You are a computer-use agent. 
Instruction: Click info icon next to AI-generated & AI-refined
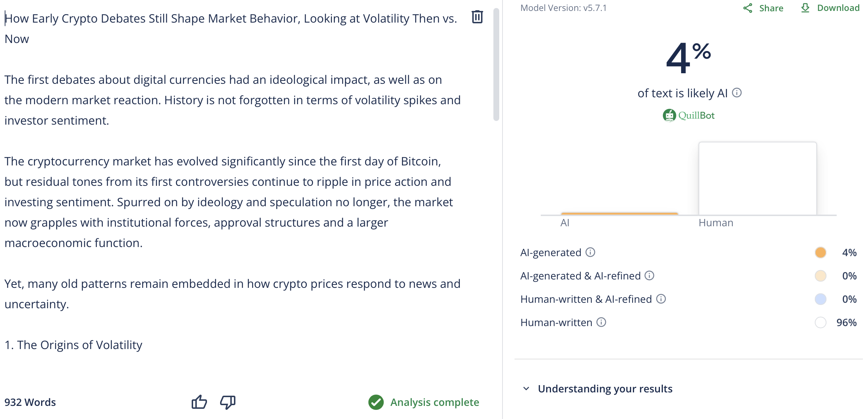(649, 275)
